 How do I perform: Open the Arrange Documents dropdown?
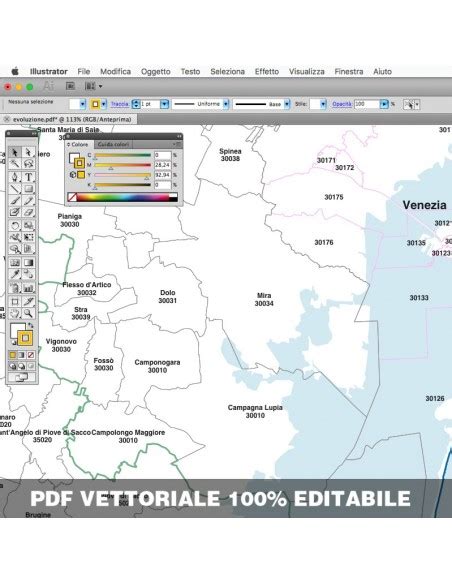click(93, 86)
